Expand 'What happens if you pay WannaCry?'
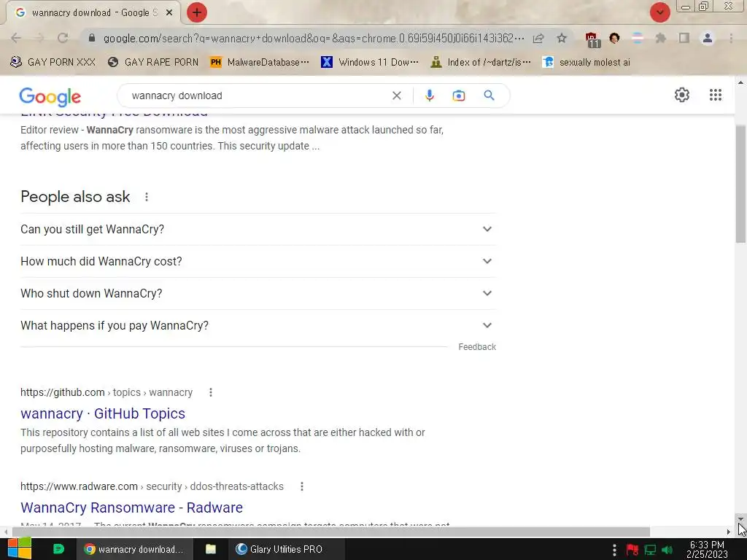The image size is (747, 560). point(258,326)
